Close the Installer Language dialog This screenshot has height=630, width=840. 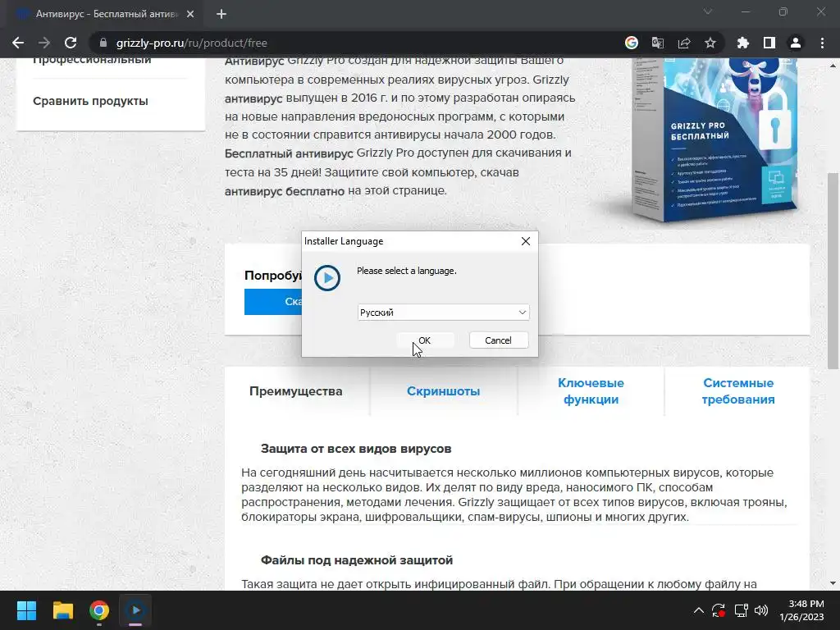[x=526, y=241]
